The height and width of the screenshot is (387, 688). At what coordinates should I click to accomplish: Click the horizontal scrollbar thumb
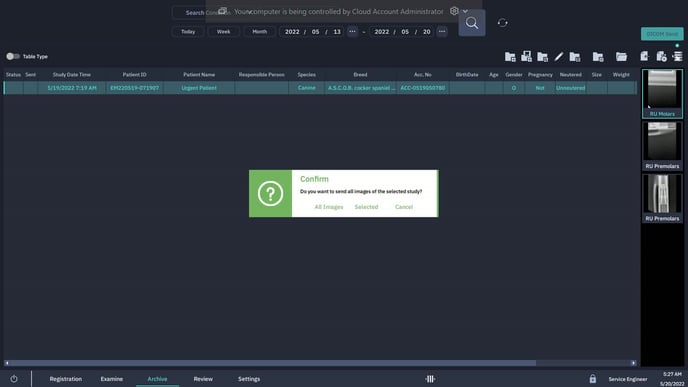click(x=273, y=363)
